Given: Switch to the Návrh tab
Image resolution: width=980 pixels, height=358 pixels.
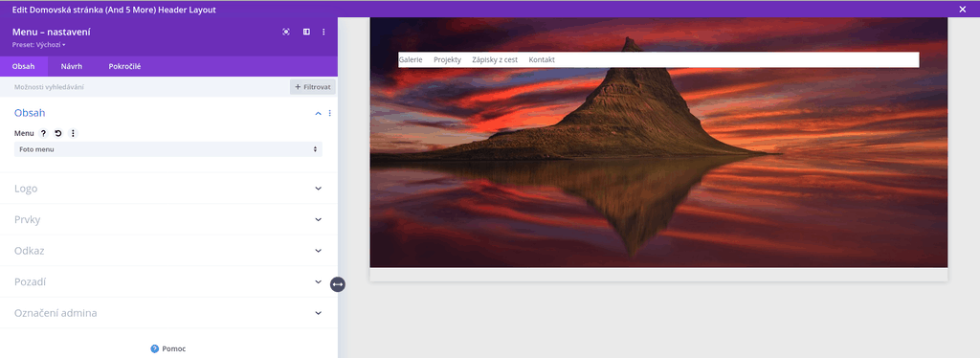Looking at the screenshot, I should (x=71, y=66).
